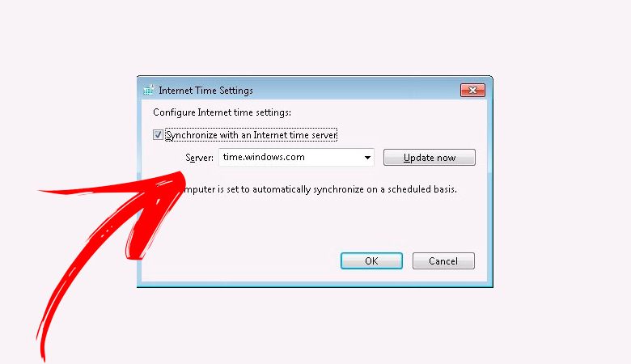Image resolution: width=631 pixels, height=364 pixels.
Task: Close the Internet Time Settings dialog
Action: pos(473,90)
